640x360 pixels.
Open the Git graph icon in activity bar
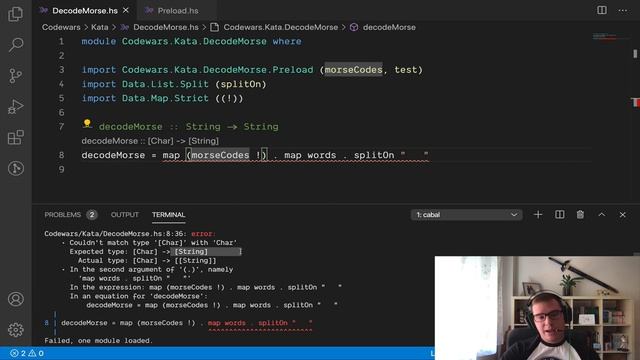pos(16,168)
